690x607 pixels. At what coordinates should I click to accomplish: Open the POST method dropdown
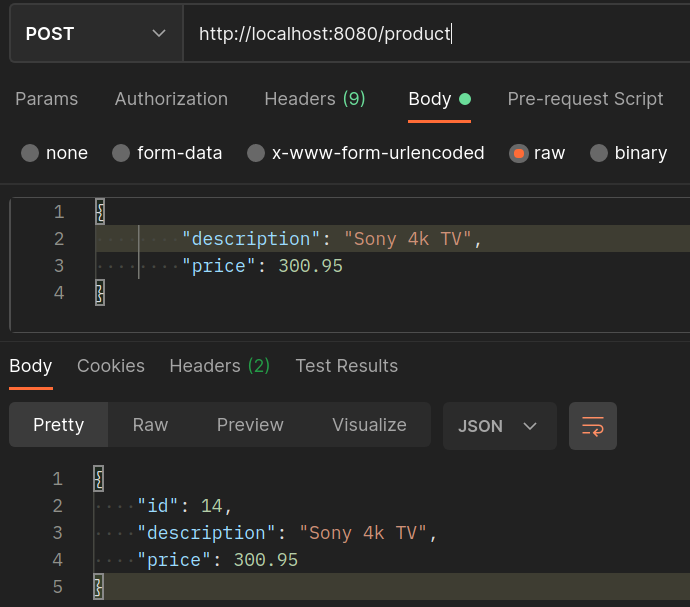coord(96,34)
